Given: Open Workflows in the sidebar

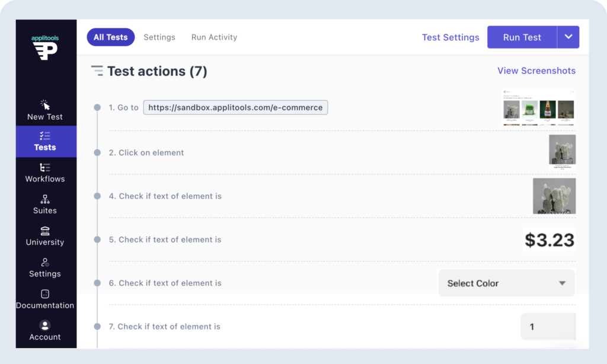Looking at the screenshot, I should (x=45, y=173).
